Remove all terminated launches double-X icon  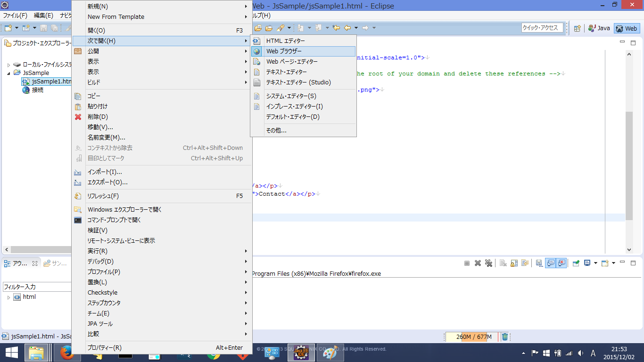pos(488,263)
